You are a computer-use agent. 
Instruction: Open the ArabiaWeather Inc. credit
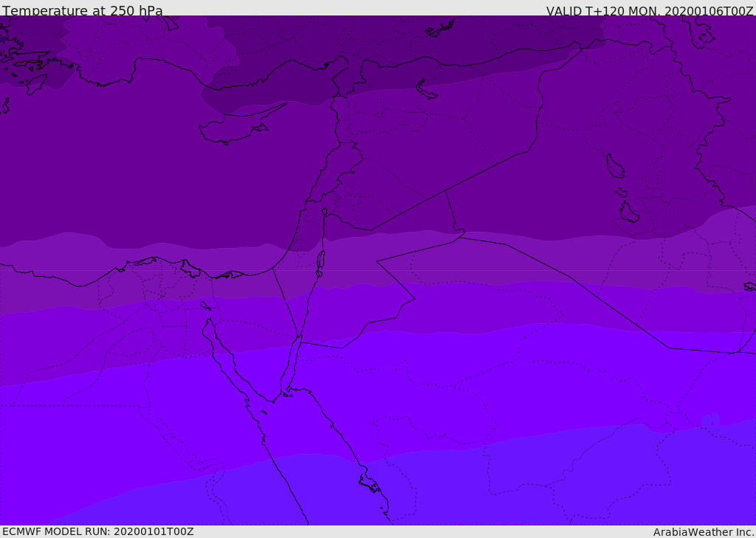pyautogui.click(x=704, y=532)
